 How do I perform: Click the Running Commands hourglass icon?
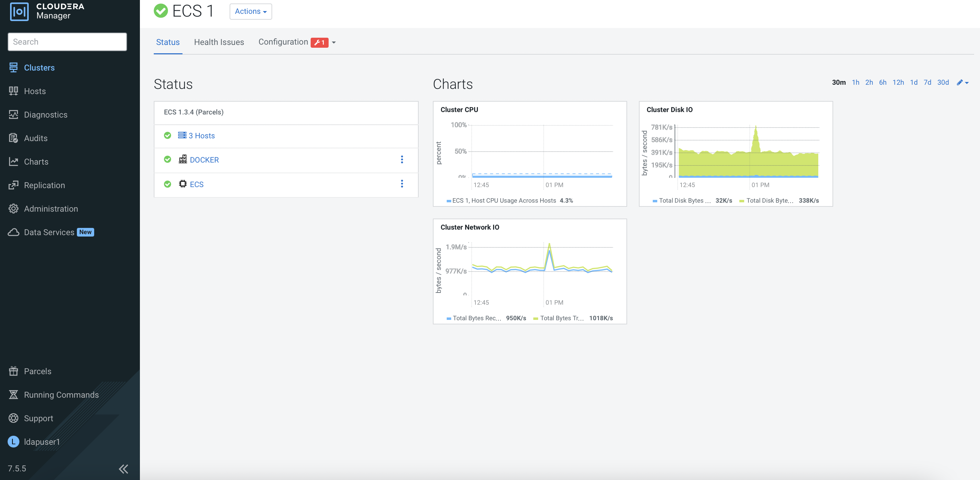14,395
